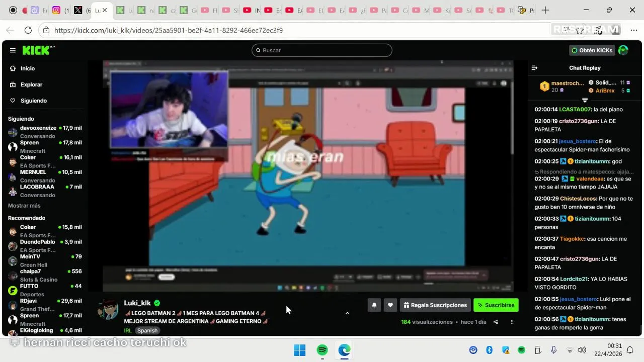Click username Lordcito21 in chat
This screenshot has height=362, width=644.
click(574, 279)
